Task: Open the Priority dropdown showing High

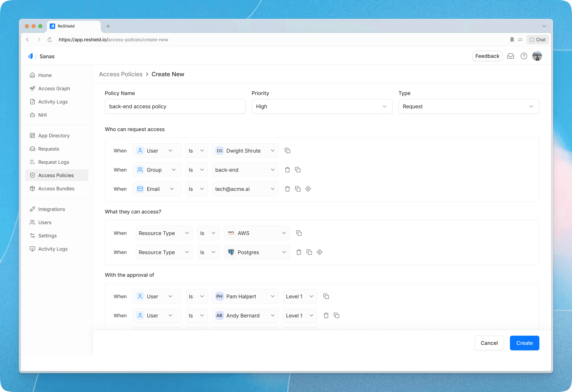Action: coord(322,107)
